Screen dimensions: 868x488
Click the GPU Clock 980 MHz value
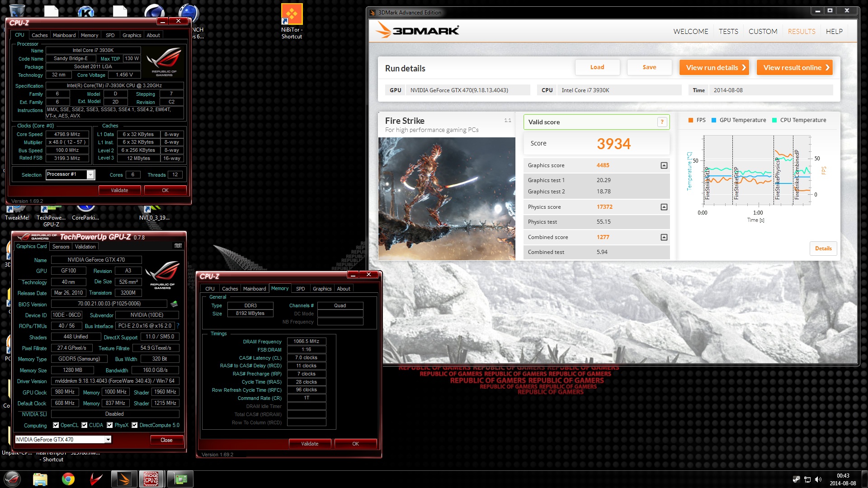click(x=65, y=392)
